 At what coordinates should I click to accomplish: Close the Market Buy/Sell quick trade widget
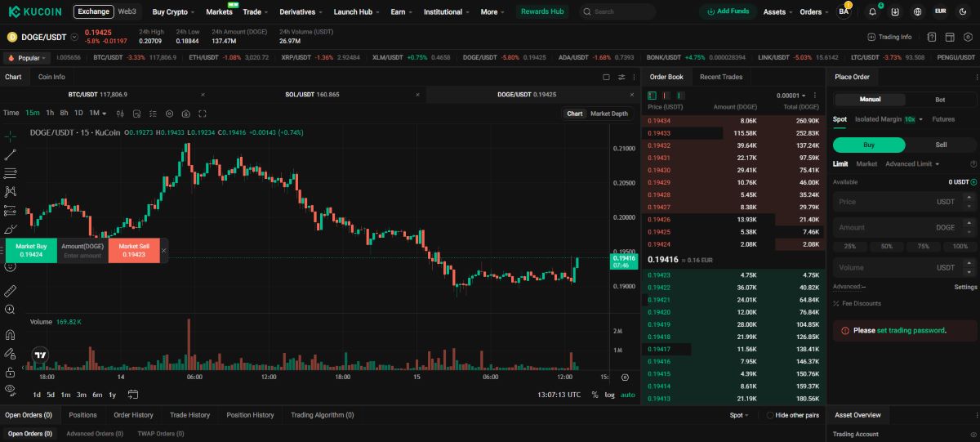[164, 251]
